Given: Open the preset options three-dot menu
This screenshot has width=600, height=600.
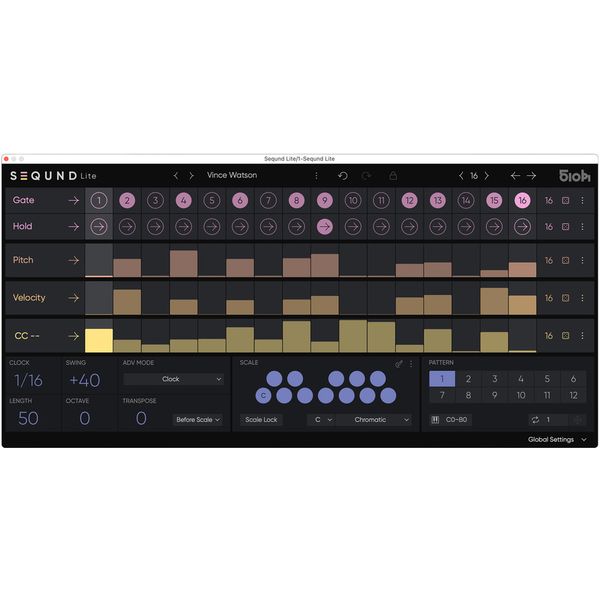Looking at the screenshot, I should click(x=316, y=175).
